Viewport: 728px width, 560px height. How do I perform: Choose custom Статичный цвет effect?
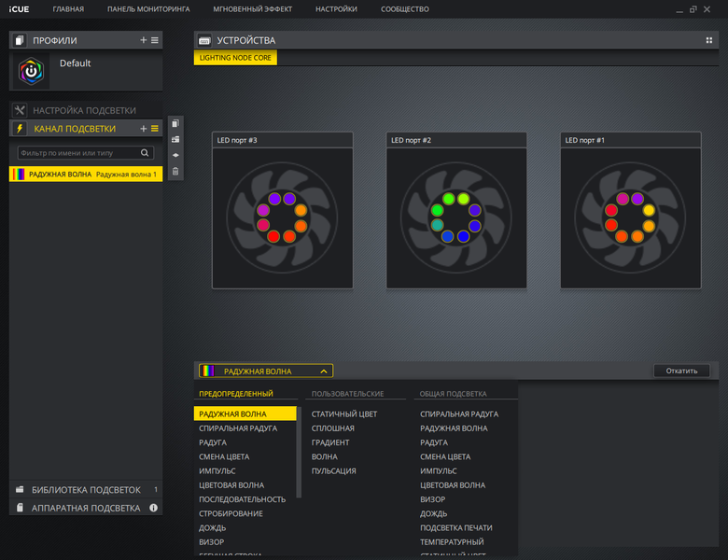344,414
